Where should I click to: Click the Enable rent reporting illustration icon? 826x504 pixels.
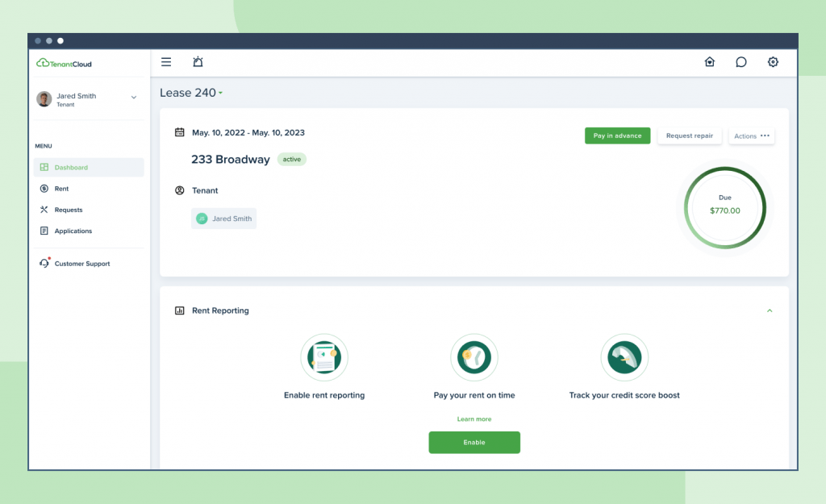tap(324, 358)
